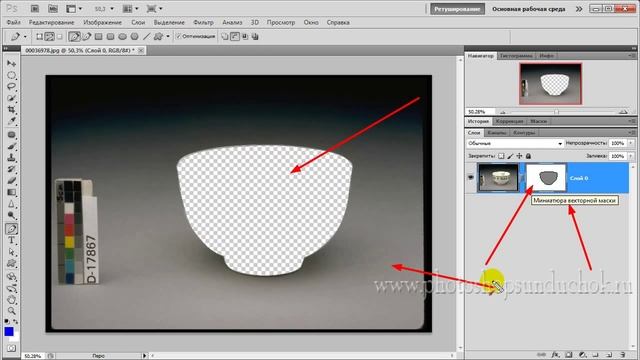Open the Файл menu
Screen dimensions: 640x360
(x=13, y=22)
